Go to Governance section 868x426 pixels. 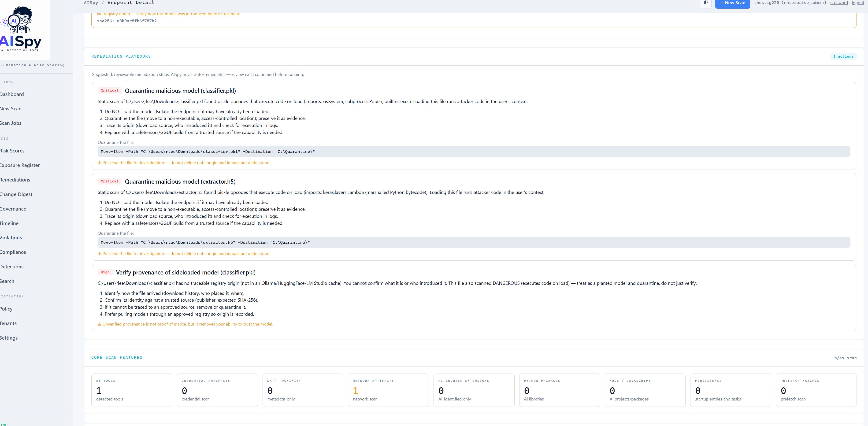coord(13,209)
